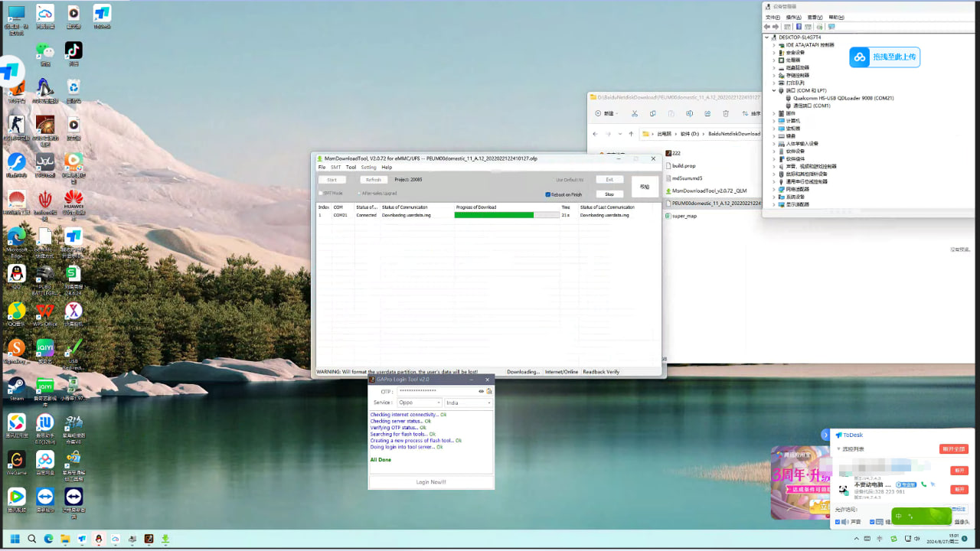Launch the iQIYI desktop icon
The width and height of the screenshot is (980, 551).
tap(45, 348)
